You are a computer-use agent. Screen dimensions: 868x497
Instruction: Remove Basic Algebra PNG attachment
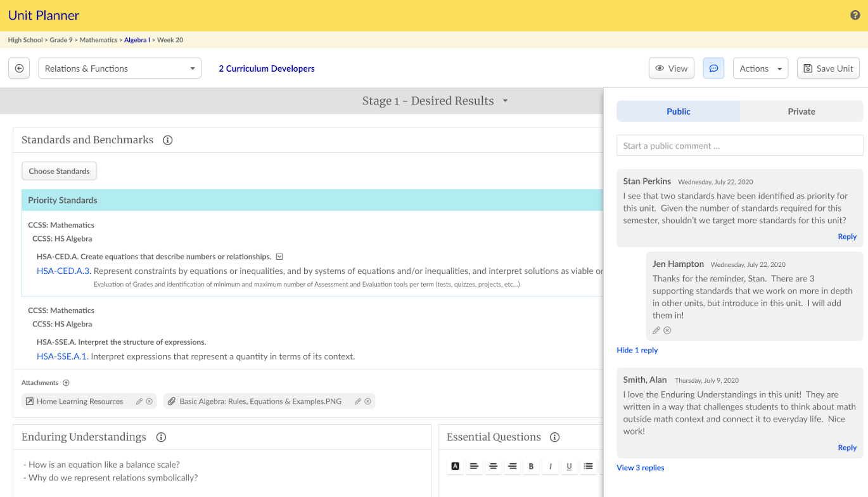(367, 401)
